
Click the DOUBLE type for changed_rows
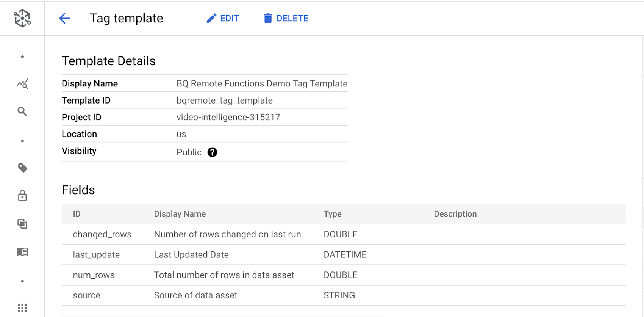[340, 234]
